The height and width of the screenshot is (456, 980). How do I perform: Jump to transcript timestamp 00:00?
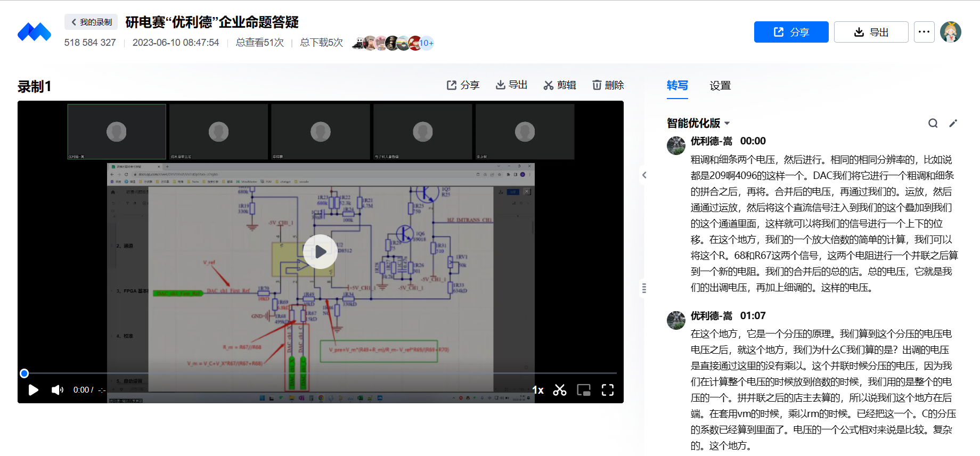[x=753, y=141]
